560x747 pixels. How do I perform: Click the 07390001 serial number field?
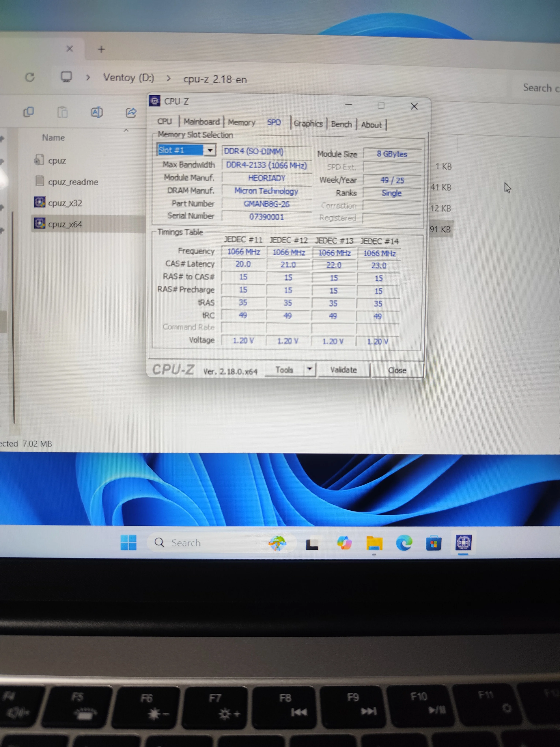click(266, 217)
